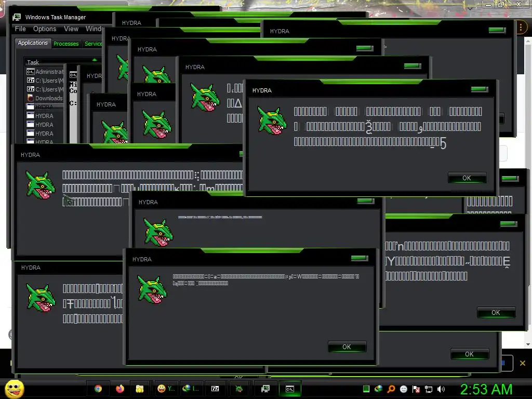Open the Options menu in Task Manager

tap(45, 29)
